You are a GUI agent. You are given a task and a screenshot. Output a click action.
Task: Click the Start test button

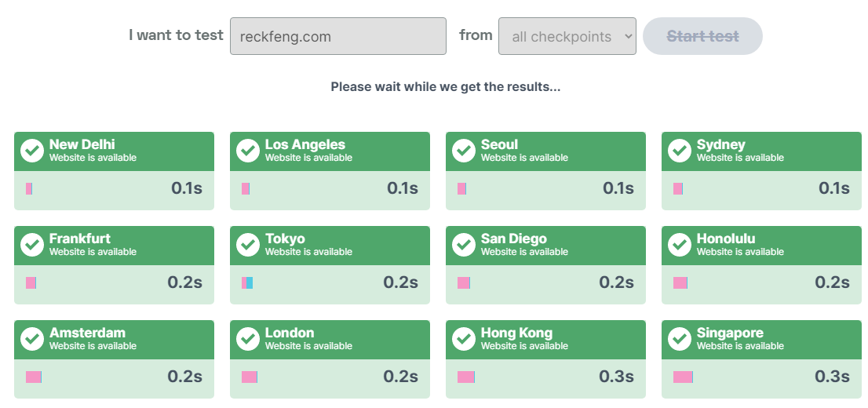[702, 36]
